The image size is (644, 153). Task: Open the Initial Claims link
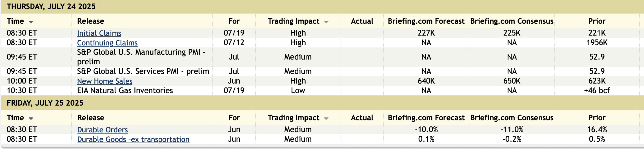99,33
